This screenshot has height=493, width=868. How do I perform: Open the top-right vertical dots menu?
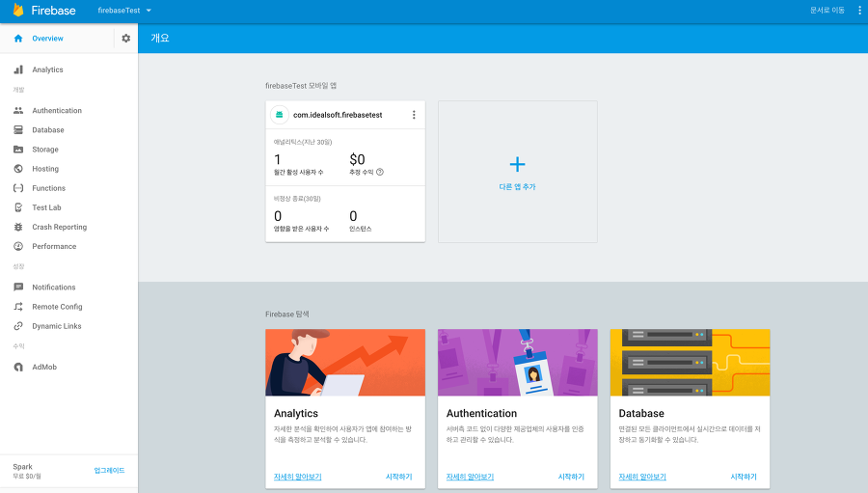click(x=859, y=10)
